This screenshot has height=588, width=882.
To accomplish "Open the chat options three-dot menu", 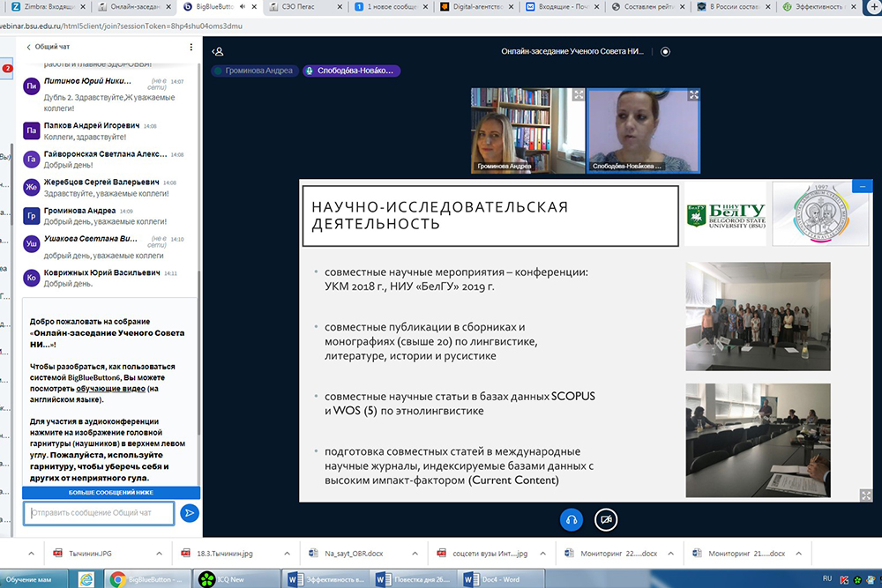I will (191, 47).
